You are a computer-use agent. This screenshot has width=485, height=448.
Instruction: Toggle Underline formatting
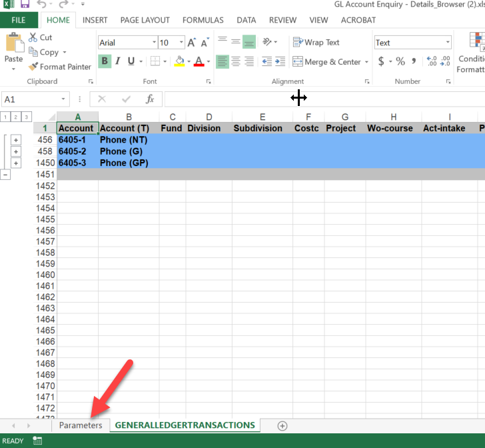[131, 61]
